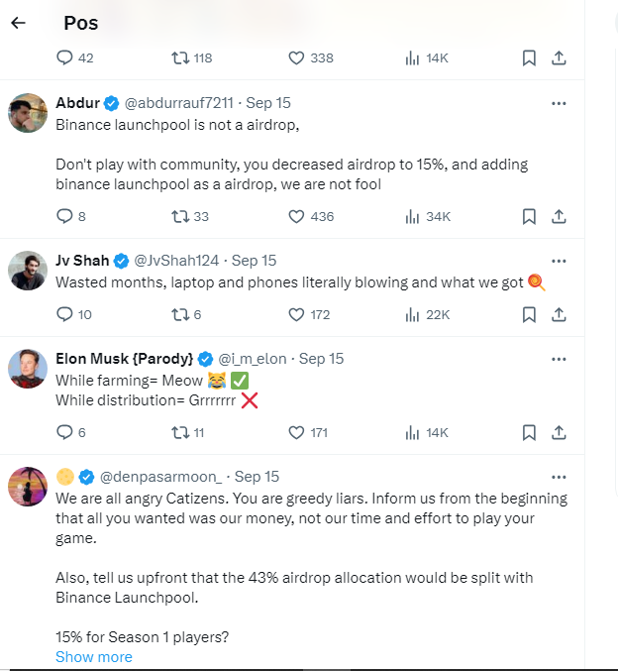
Task: Reply to Jv Shah's post
Action: [x=65, y=314]
